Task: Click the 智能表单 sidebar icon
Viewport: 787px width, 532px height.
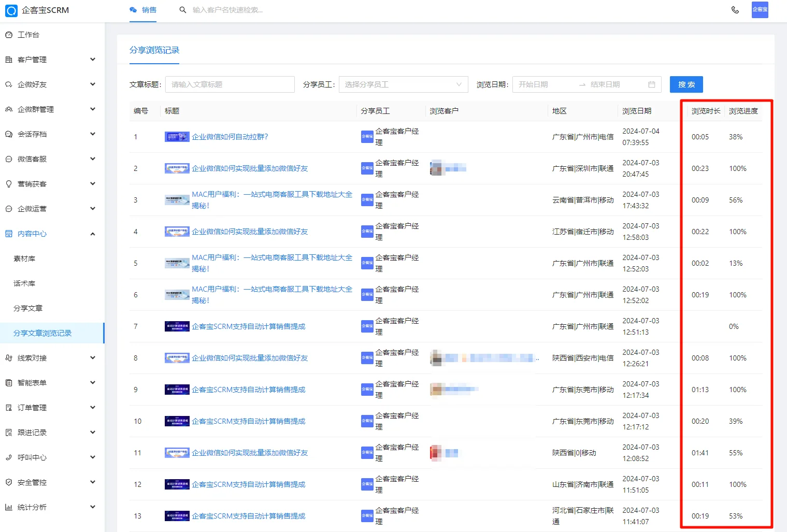Action: tap(9, 383)
